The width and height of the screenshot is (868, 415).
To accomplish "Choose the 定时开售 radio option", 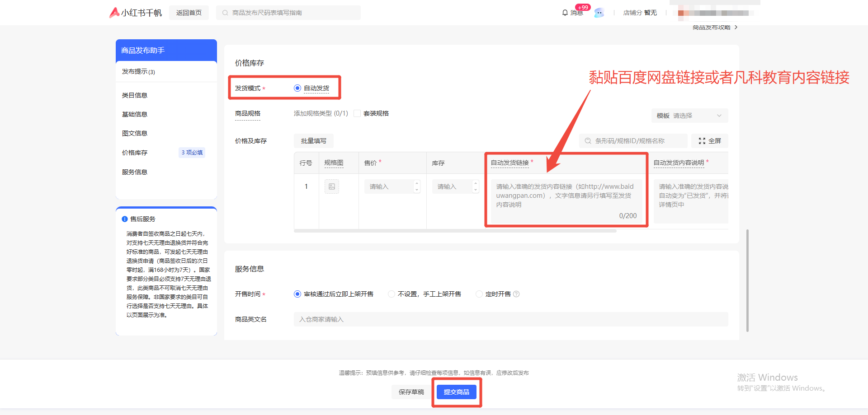I will coord(479,294).
